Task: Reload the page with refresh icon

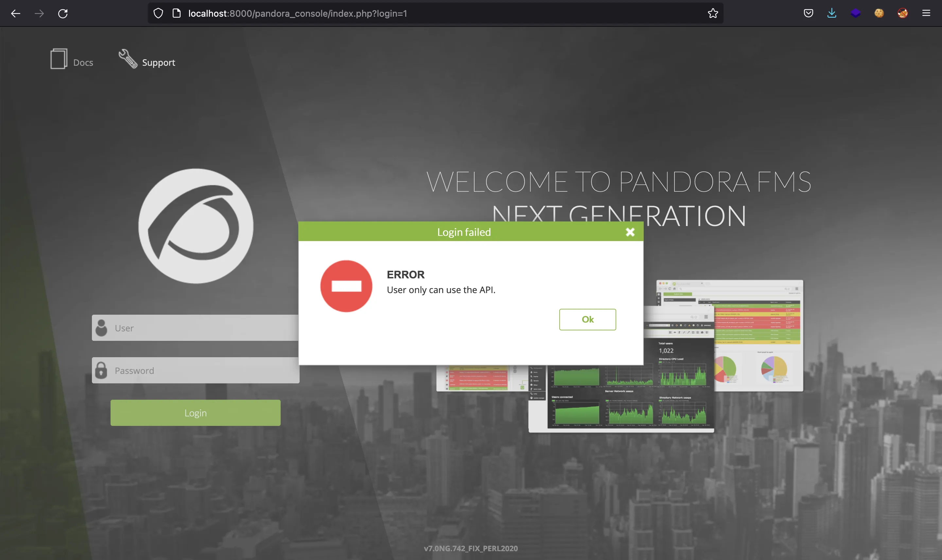Action: (63, 14)
